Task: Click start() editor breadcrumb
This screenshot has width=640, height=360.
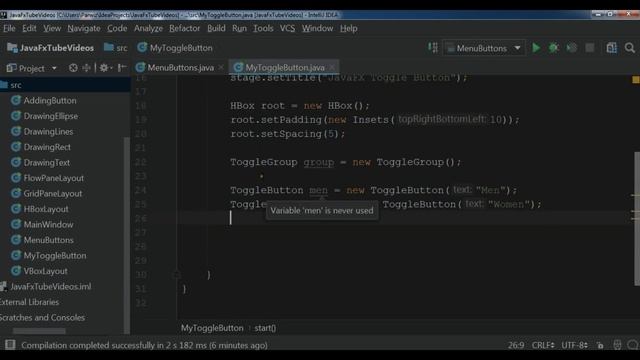Action: pos(265,328)
